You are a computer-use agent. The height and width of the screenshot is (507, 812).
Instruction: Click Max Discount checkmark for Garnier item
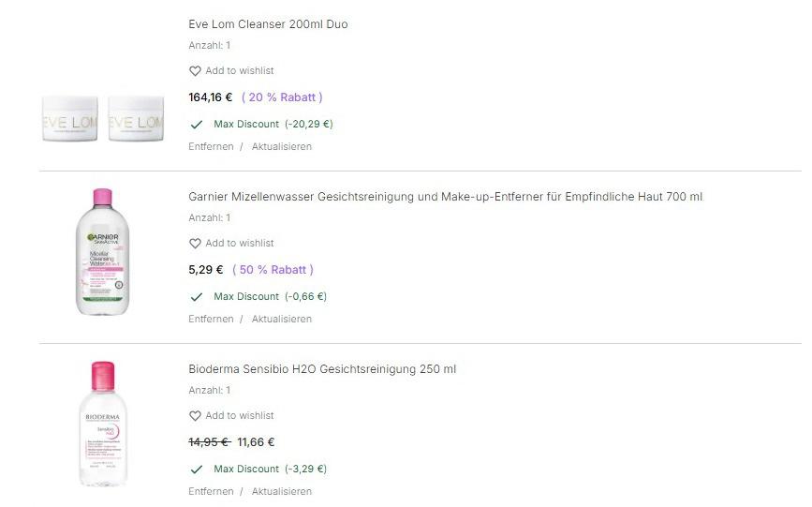point(197,296)
